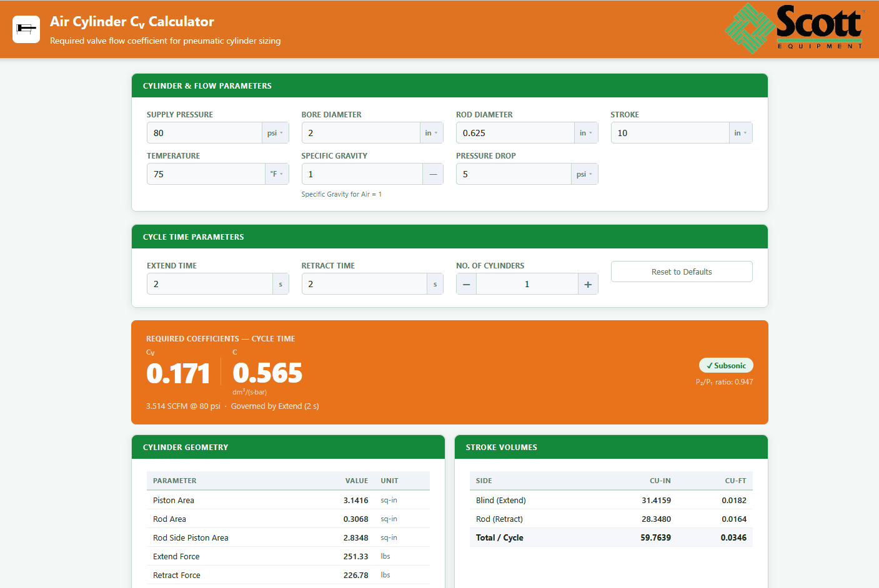Click the Governed by Extend (2 s) text
This screenshot has width=879, height=588.
(275, 406)
